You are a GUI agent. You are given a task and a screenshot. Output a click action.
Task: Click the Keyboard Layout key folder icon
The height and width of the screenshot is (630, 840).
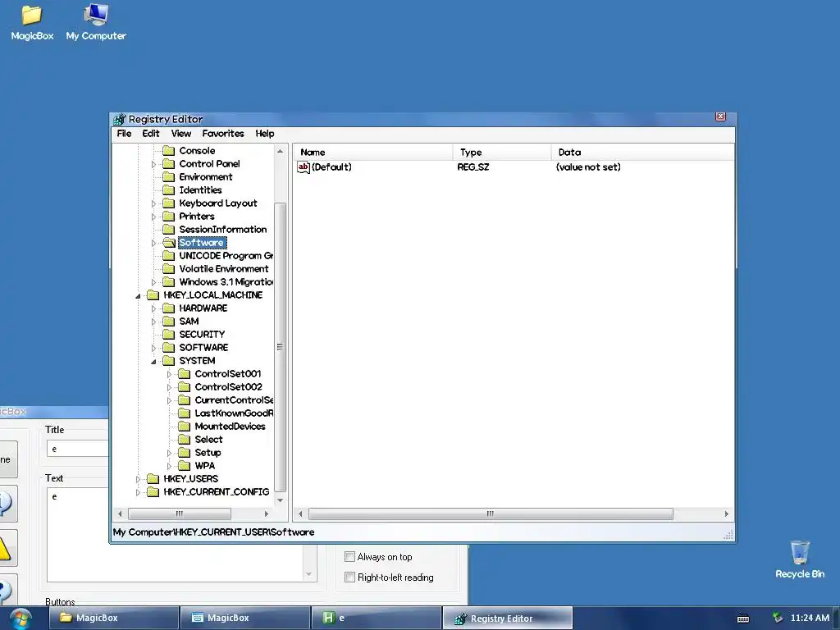(x=169, y=203)
